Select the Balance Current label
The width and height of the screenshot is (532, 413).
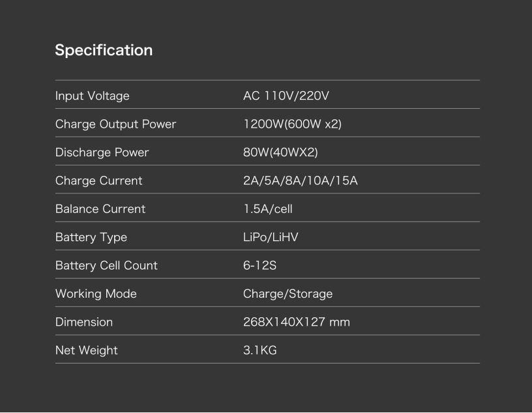coord(100,209)
